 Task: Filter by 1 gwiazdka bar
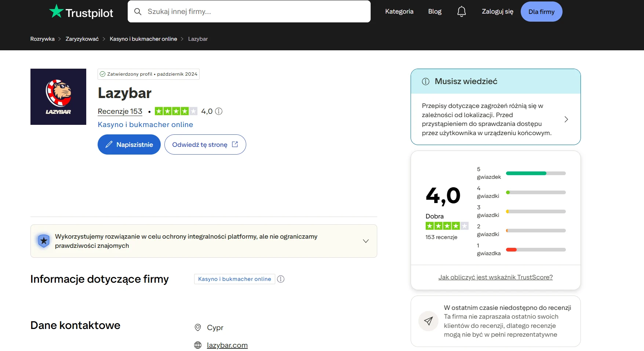[536, 250]
